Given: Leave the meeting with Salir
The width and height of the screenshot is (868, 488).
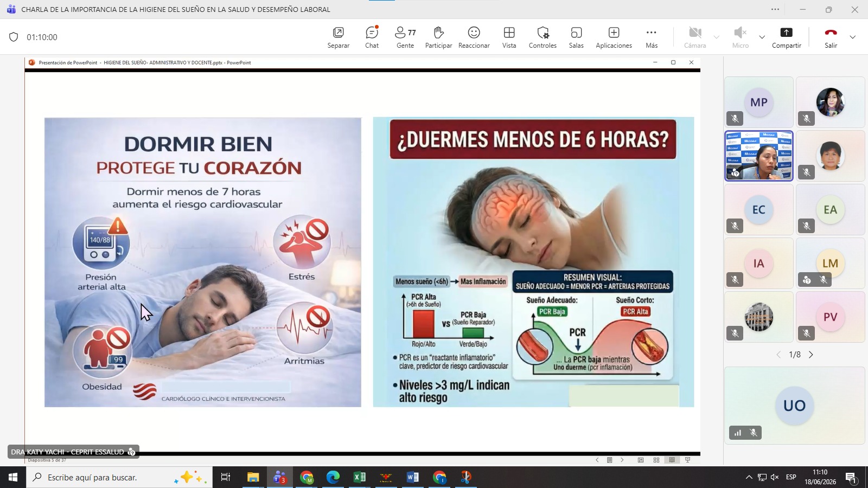Looking at the screenshot, I should (831, 37).
